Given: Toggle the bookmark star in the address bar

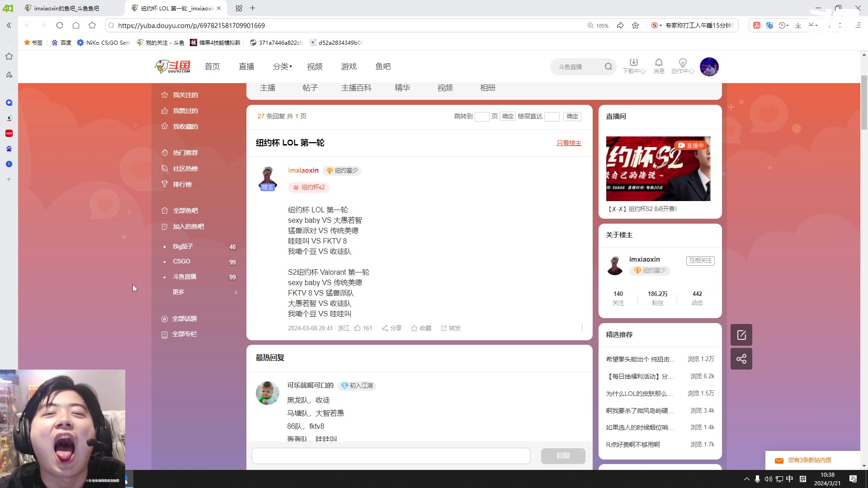Looking at the screenshot, I should click(x=635, y=25).
